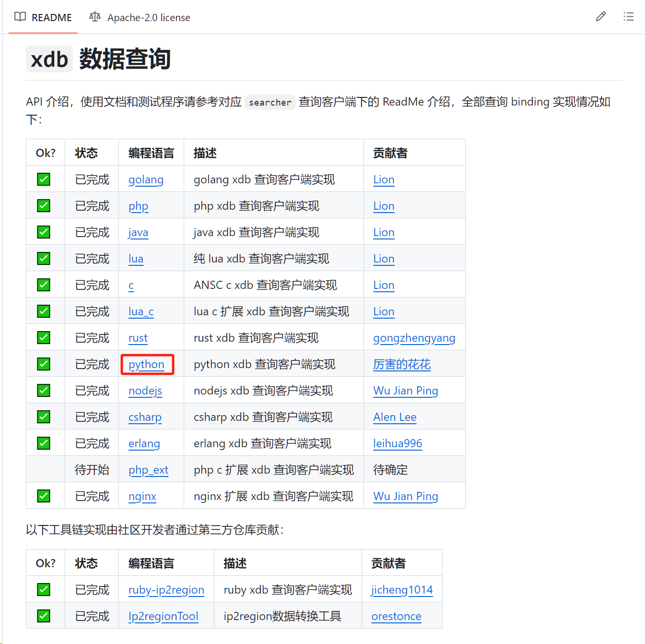Click the green checkmark in the java row

[44, 232]
